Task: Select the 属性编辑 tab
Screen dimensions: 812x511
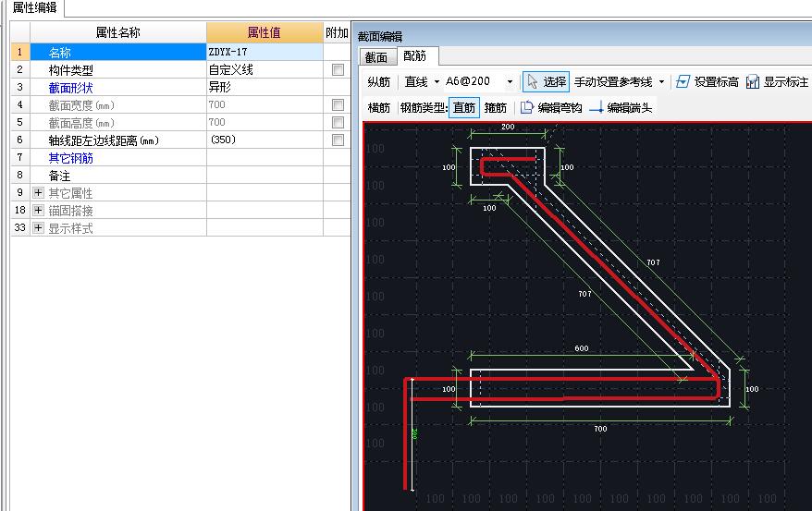Action: [34, 7]
